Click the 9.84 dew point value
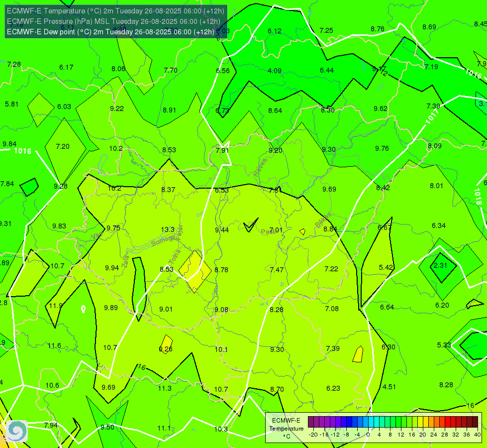The width and height of the screenshot is (487, 448). [9, 144]
